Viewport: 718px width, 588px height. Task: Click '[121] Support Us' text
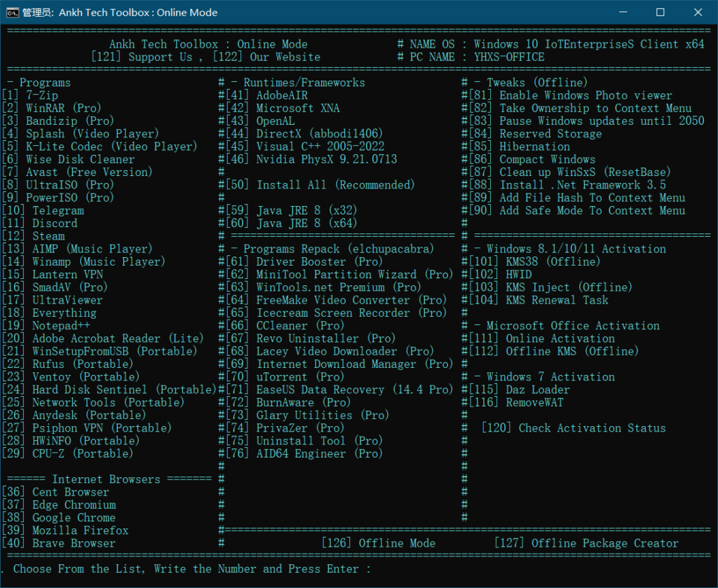point(142,57)
